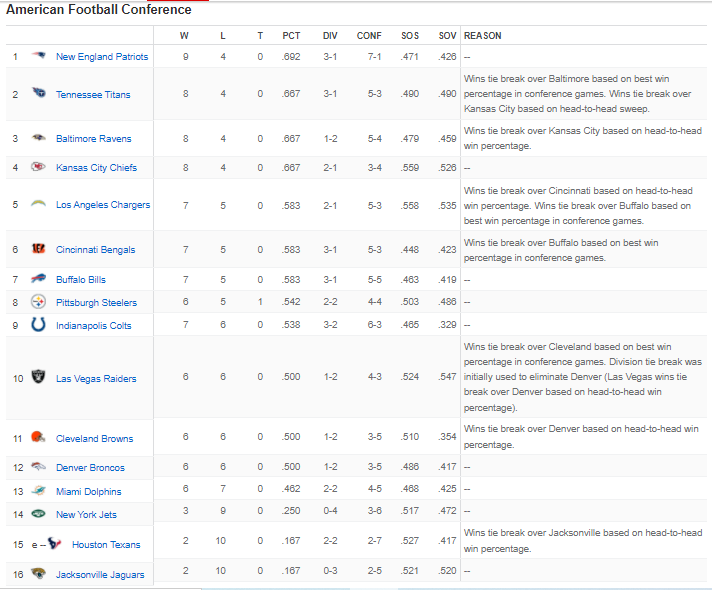The width and height of the screenshot is (712, 590).
Task: Click the Patriots .692 win percentage
Action: coord(291,57)
